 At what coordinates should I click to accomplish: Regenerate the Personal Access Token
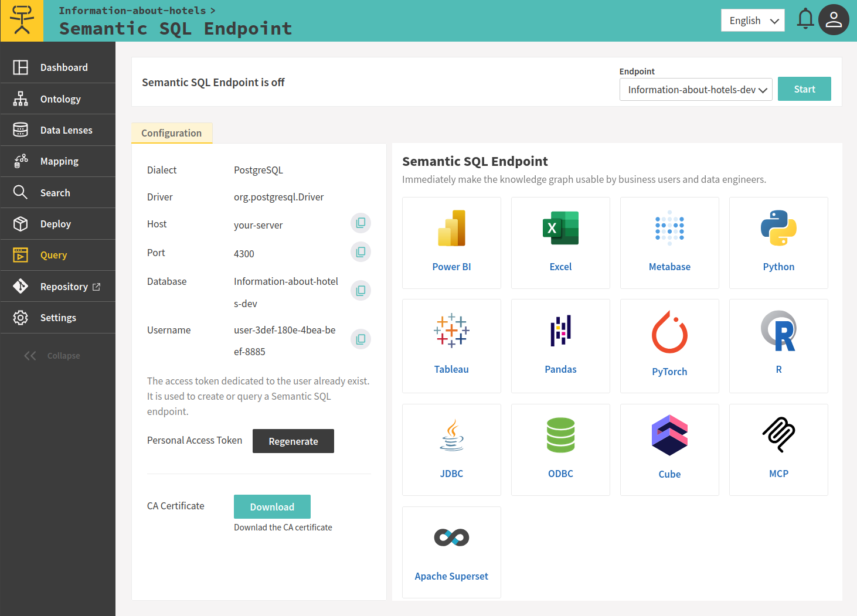click(293, 441)
